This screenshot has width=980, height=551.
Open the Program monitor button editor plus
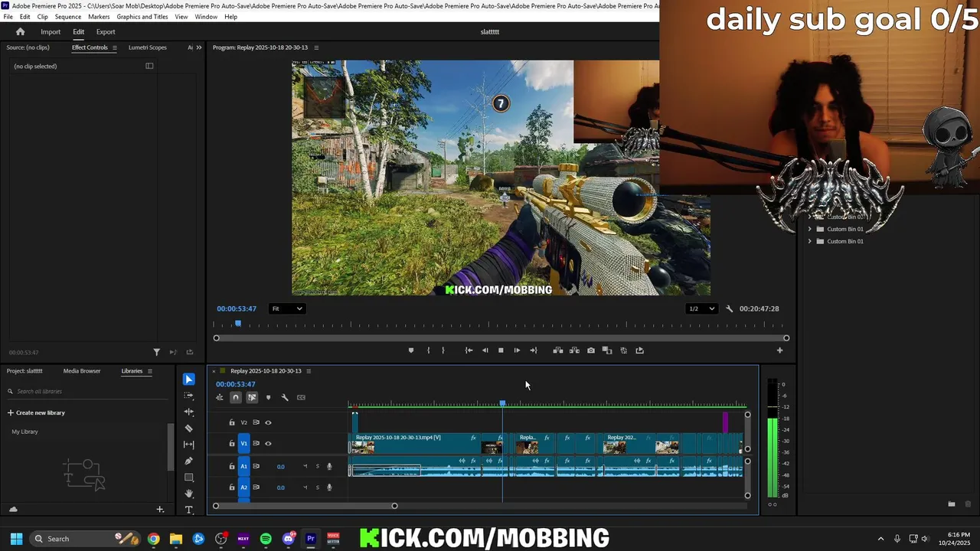pos(779,350)
